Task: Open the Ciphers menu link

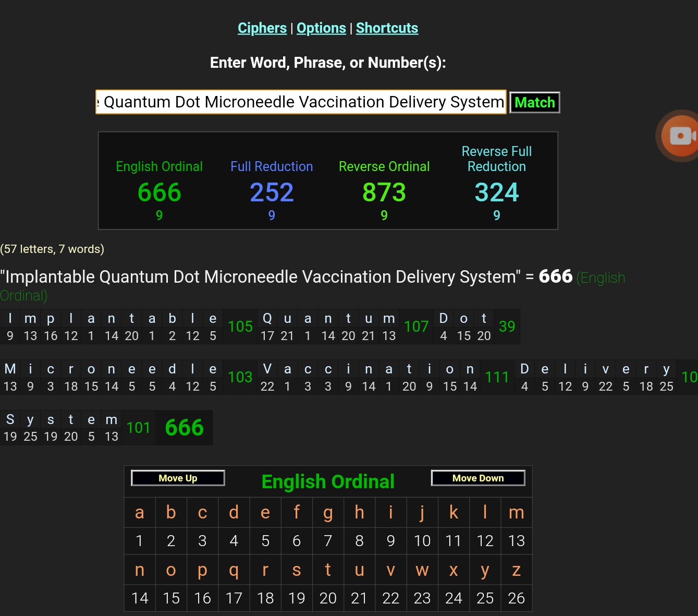Action: 262,28
